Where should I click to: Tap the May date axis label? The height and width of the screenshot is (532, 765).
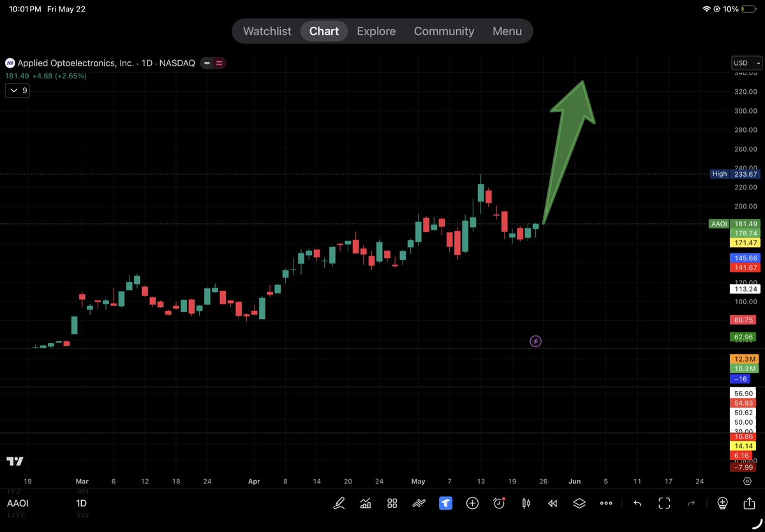(418, 481)
